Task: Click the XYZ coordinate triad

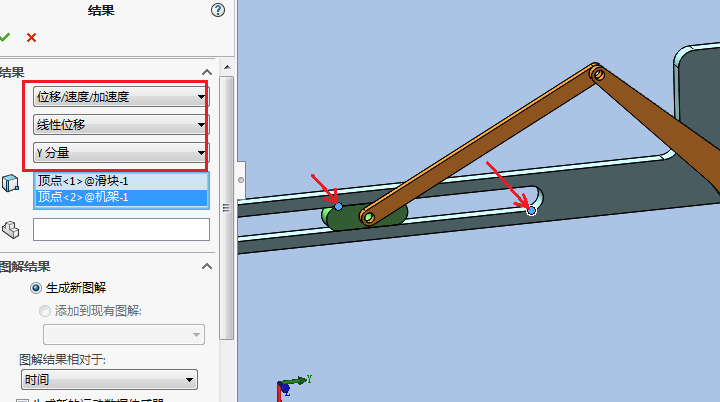Action: [292, 388]
